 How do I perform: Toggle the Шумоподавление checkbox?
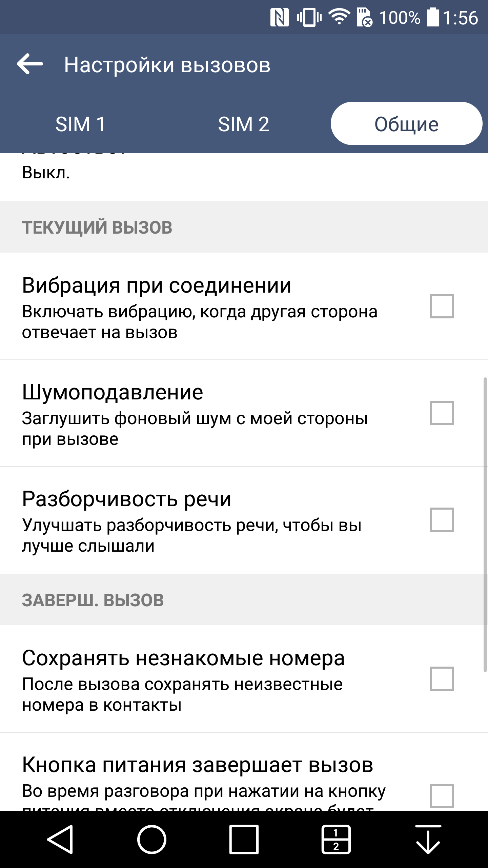click(442, 413)
